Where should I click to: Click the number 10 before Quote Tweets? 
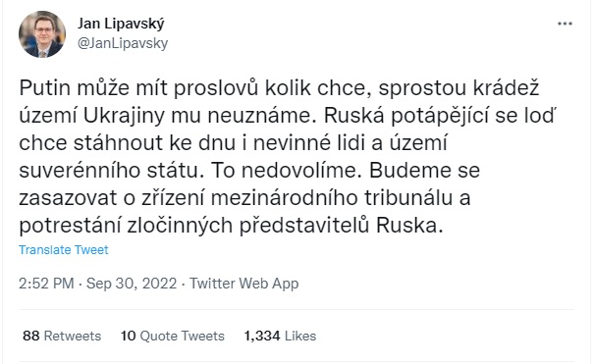tap(128, 336)
